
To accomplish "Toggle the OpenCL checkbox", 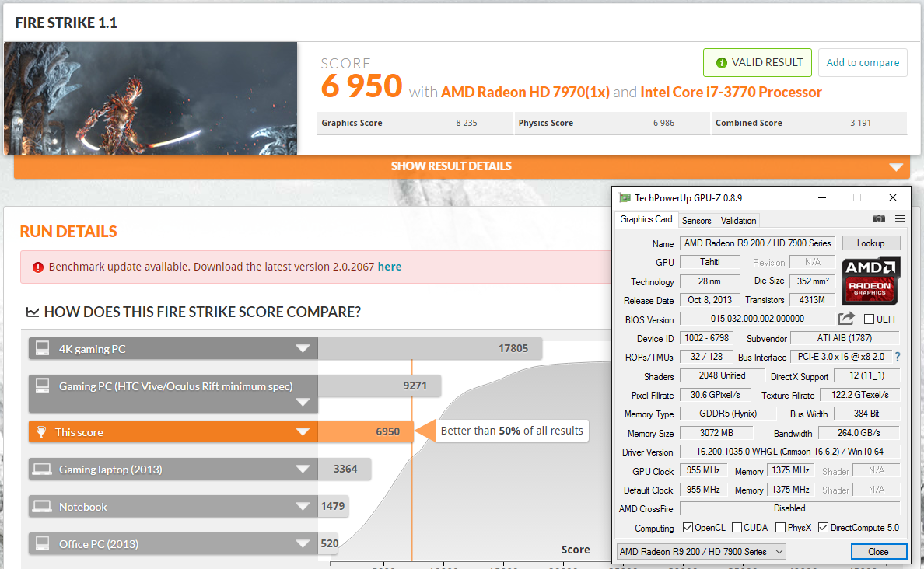I will 687,528.
